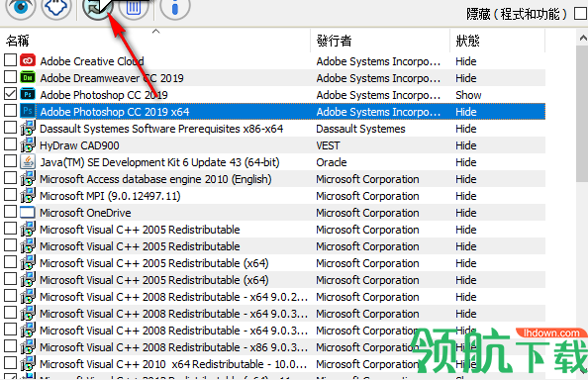Click the Dassault Systemes publisher cell
Image resolution: width=588 pixels, height=380 pixels.
point(360,129)
